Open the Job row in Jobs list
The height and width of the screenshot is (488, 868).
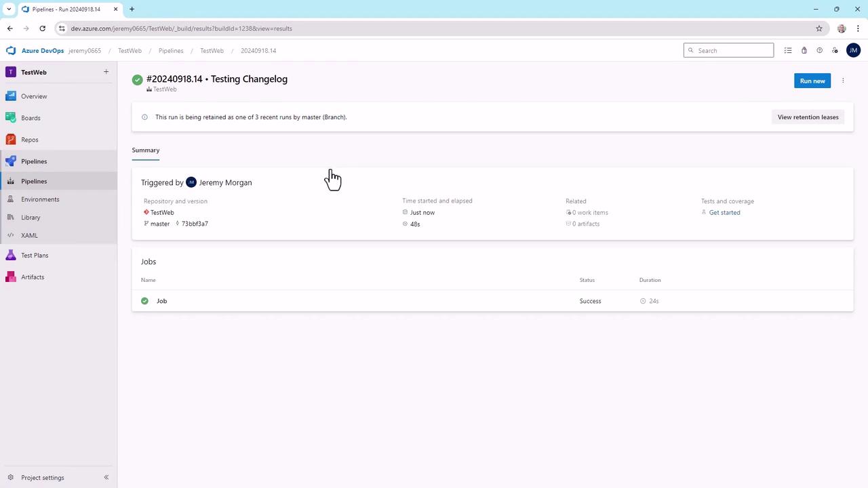pos(492,301)
